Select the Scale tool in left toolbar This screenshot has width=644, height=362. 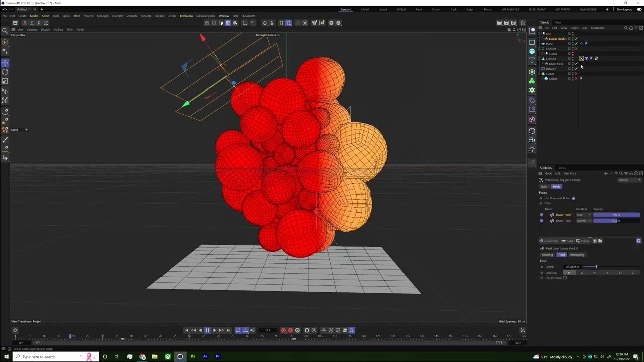(5, 81)
